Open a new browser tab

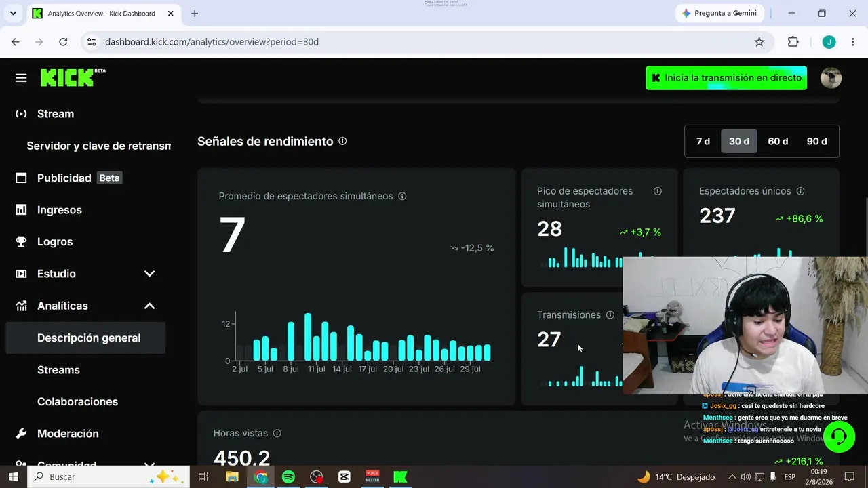tap(195, 14)
